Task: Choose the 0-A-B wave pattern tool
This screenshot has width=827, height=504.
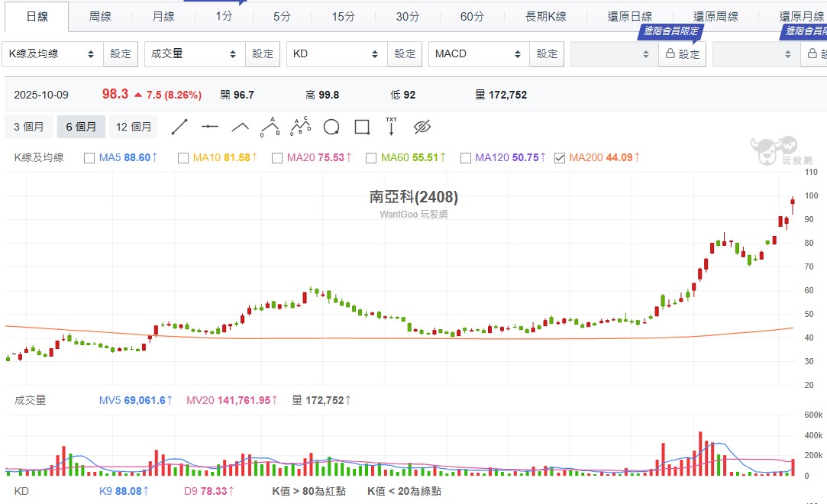Action: click(x=270, y=127)
